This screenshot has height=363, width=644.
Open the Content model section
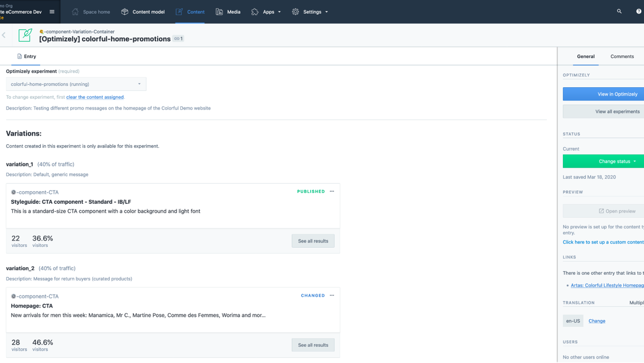[143, 12]
